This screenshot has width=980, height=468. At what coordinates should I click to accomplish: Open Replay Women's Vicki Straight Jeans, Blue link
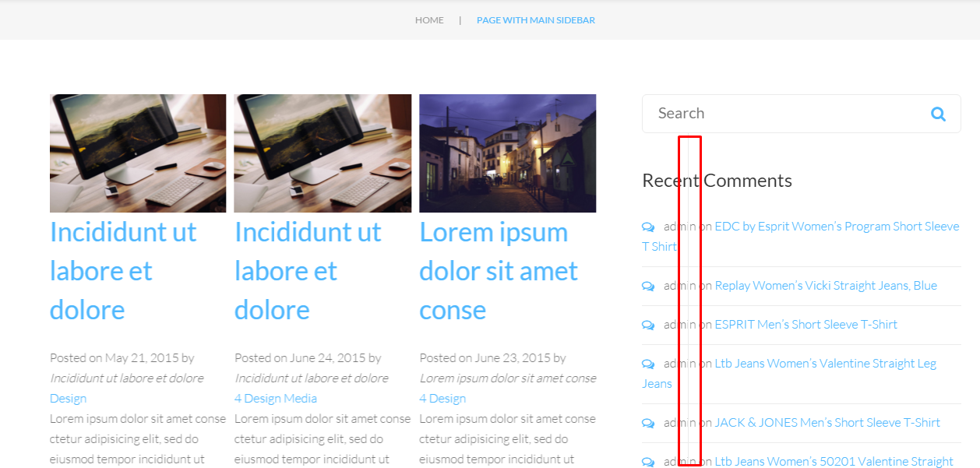826,286
